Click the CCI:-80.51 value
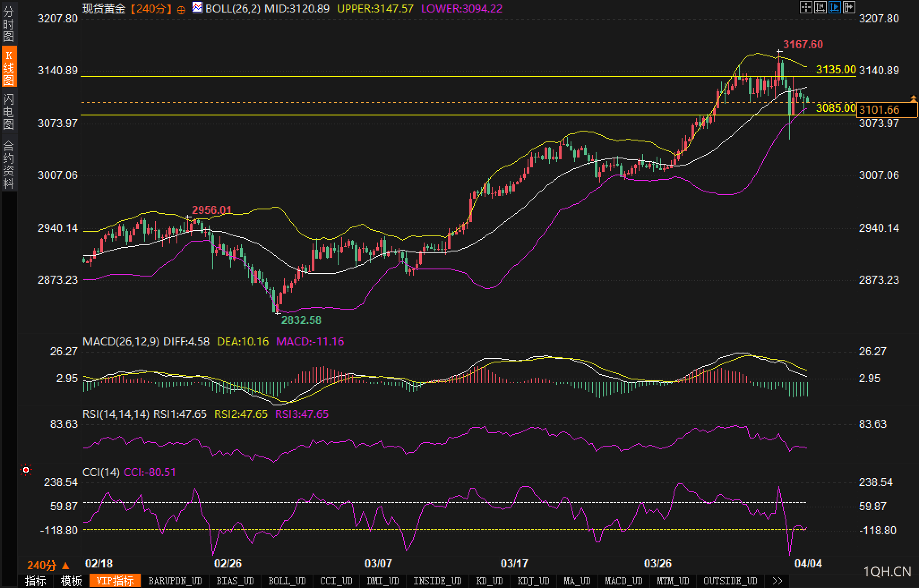The width and height of the screenshot is (919, 588). point(150,472)
